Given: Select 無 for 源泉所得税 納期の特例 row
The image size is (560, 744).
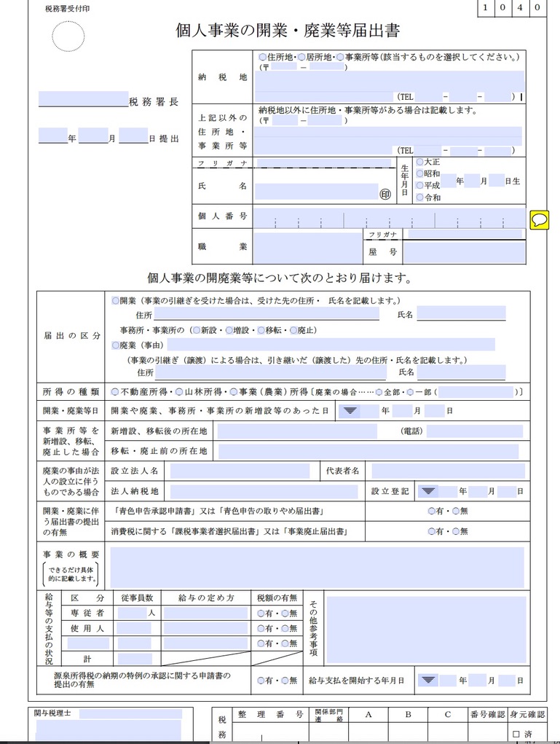Looking at the screenshot, I should tap(285, 681).
